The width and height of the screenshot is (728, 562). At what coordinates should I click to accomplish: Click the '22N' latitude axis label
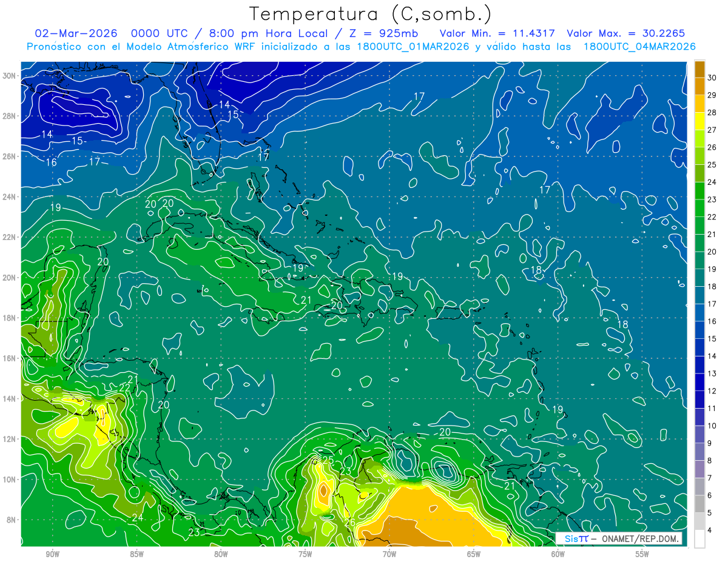point(10,237)
